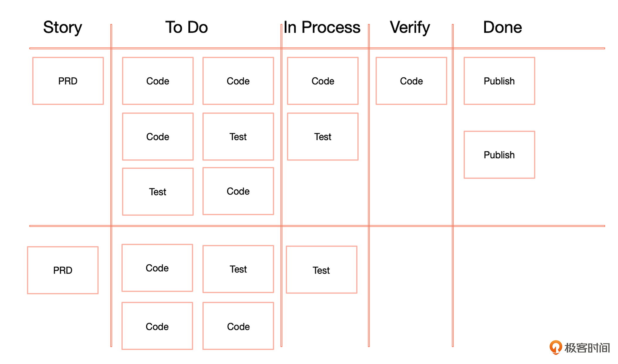Click the second swimlane's In Process Test card
Image resolution: width=618 pixels, height=364 pixels.
(x=321, y=270)
